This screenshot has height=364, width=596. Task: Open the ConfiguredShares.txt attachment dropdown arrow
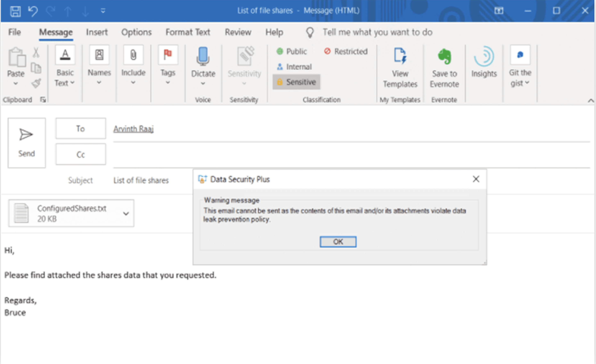(x=126, y=213)
